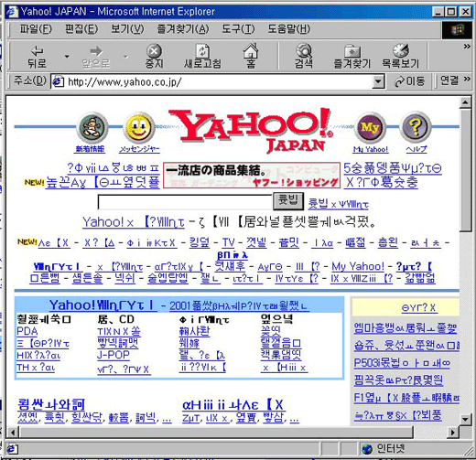Open the 즐겨찾기(A) menu
The width and height of the screenshot is (476, 460).
pos(183,29)
